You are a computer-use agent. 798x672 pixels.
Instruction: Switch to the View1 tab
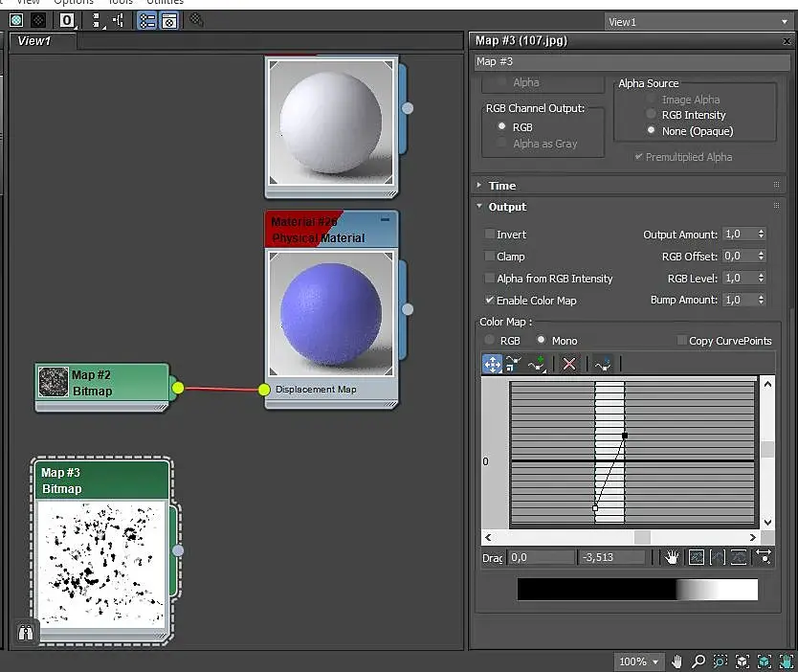43,41
